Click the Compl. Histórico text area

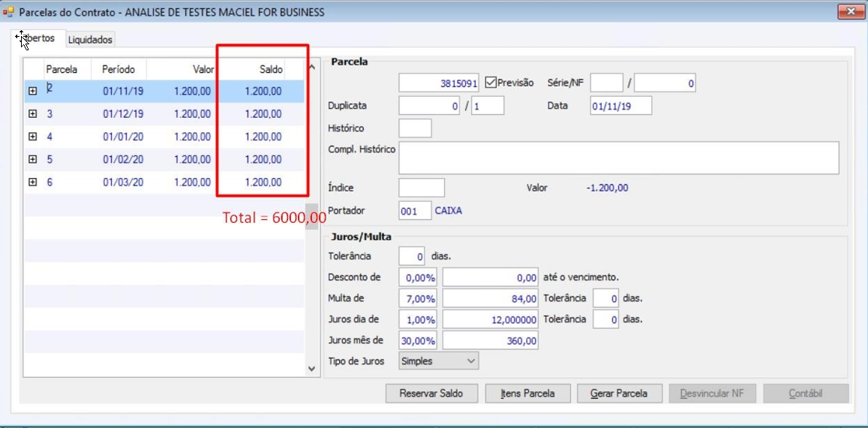click(619, 158)
